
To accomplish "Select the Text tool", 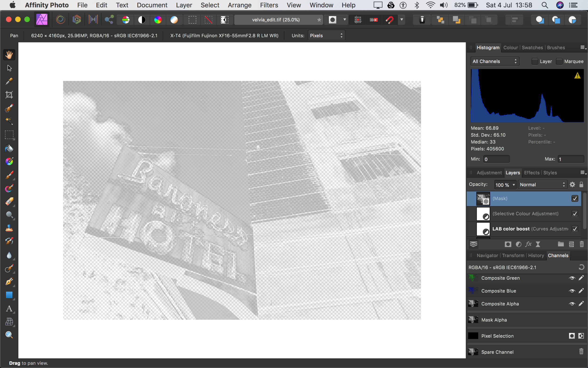I will tap(9, 309).
